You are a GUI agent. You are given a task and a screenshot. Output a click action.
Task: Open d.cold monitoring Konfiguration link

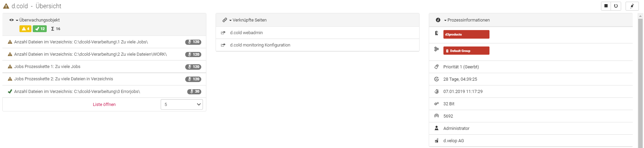click(260, 45)
